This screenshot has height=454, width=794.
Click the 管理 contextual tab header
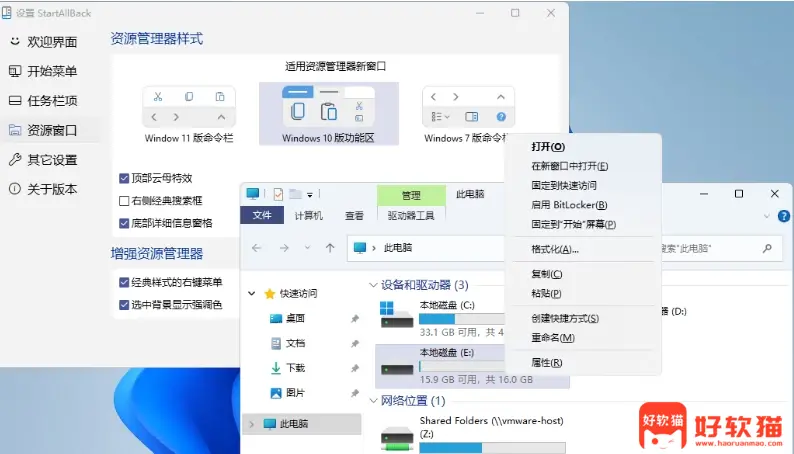pos(411,195)
